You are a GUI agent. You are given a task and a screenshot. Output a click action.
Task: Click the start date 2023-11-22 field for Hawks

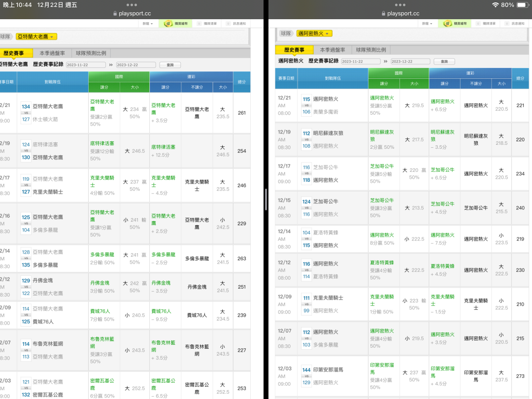pos(86,65)
